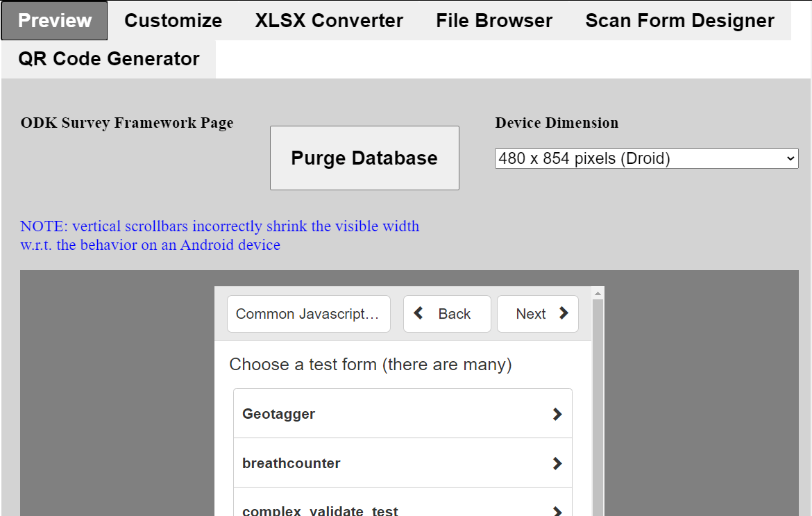Open the breathcounter test form
The width and height of the screenshot is (812, 516).
(403, 463)
